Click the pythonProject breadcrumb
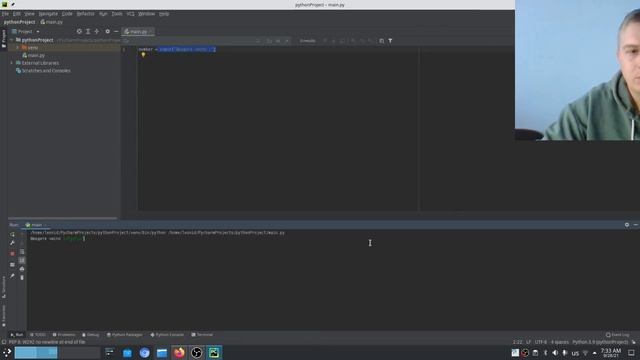640x360 pixels. (x=20, y=22)
